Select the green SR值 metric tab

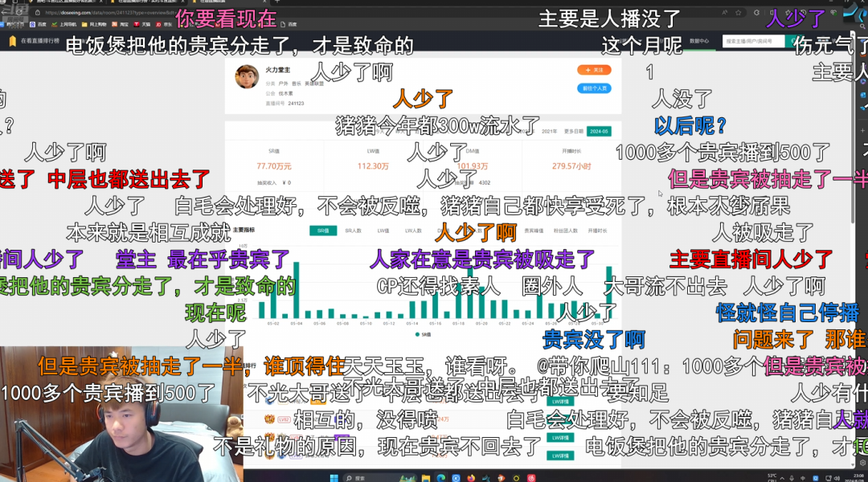(x=323, y=231)
